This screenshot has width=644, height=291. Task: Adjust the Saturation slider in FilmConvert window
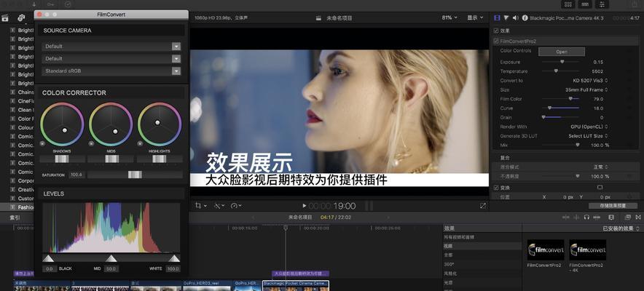pos(135,175)
